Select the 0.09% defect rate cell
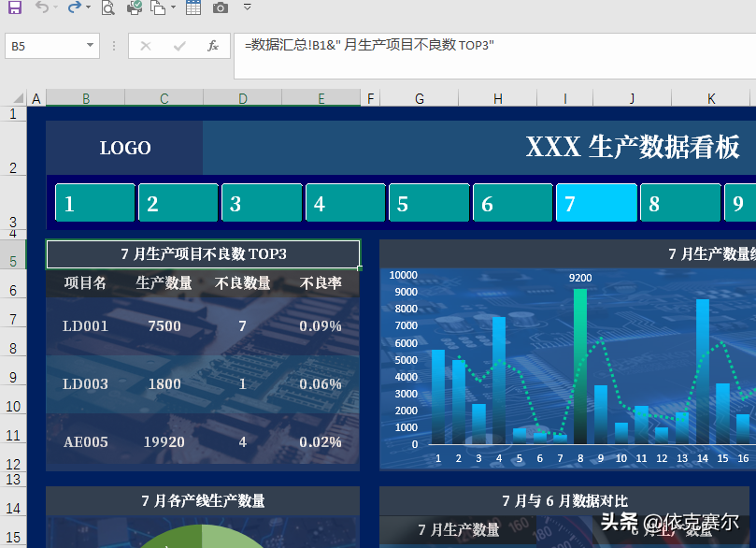 coord(321,326)
